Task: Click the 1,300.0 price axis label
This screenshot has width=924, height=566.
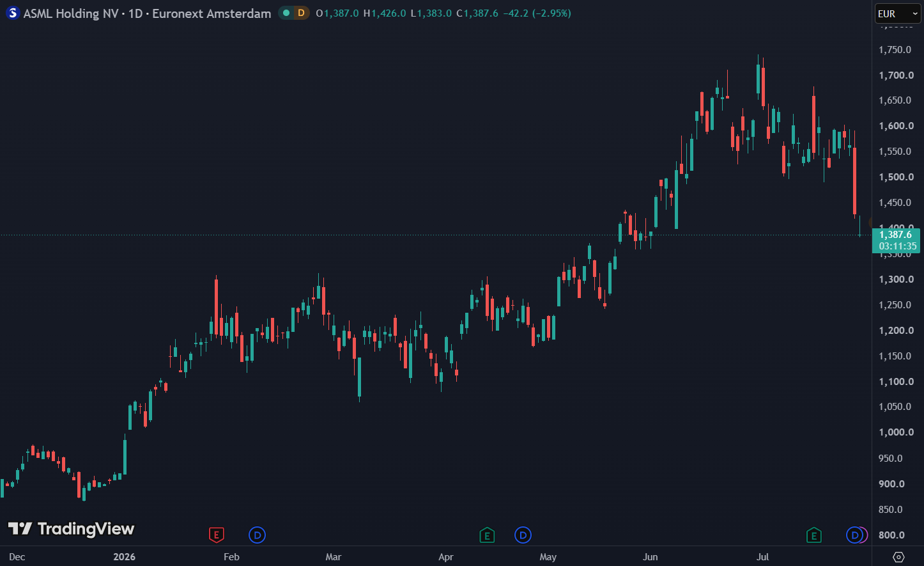Action: click(896, 279)
